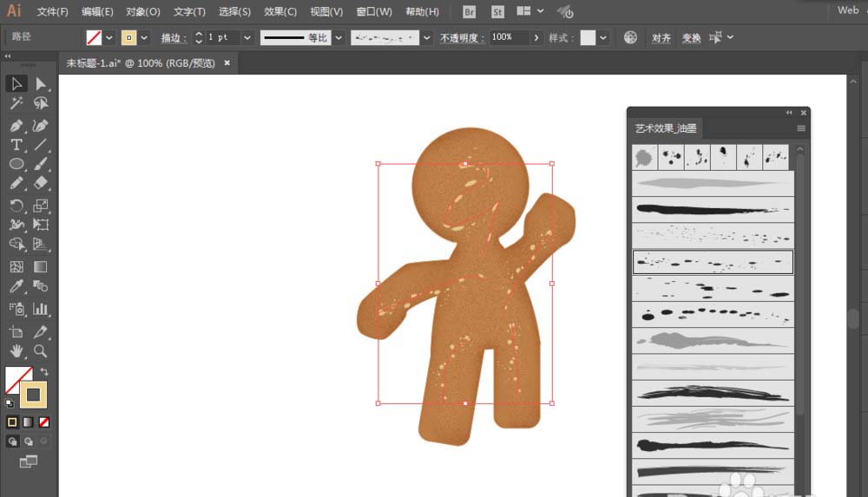Open the graphic style dropdown

(603, 37)
